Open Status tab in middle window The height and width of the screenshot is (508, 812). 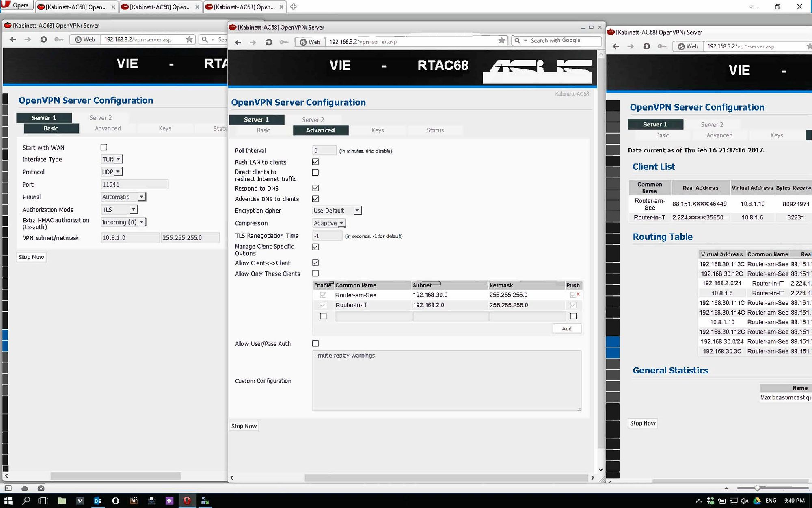435,130
